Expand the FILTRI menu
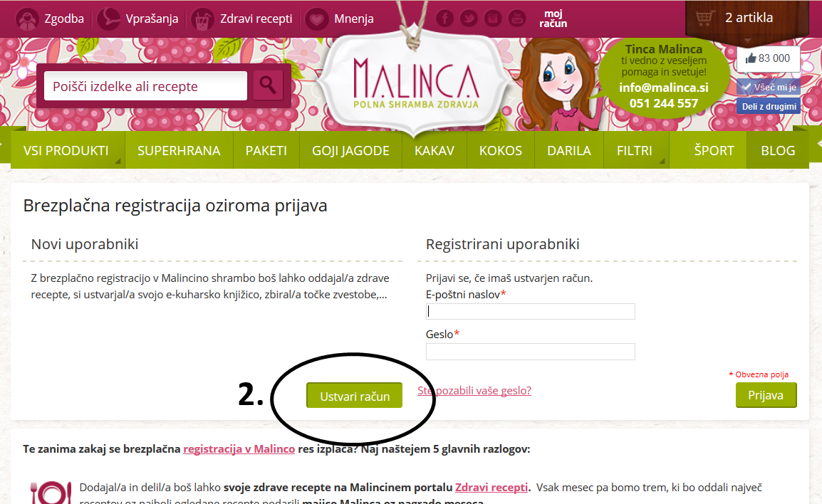Viewport: 822px width, 504px height. 636,150
